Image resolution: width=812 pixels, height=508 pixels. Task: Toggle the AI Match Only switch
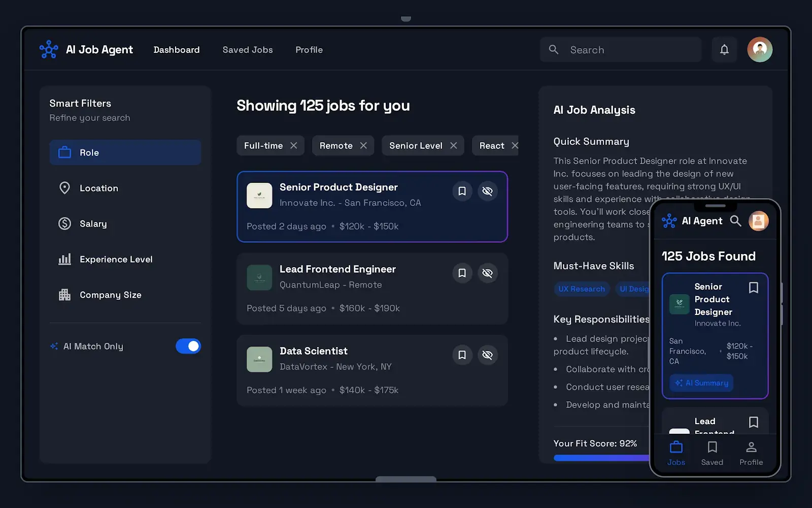point(188,346)
